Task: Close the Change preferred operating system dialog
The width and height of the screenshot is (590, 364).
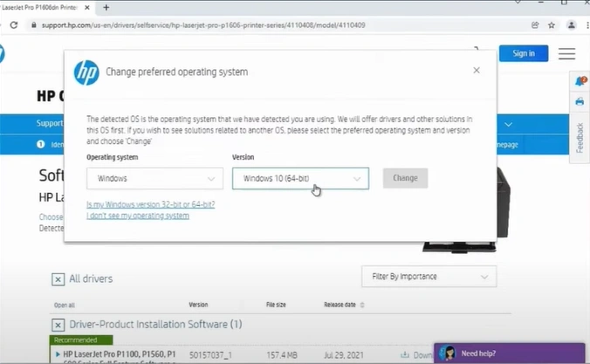Action: (476, 71)
